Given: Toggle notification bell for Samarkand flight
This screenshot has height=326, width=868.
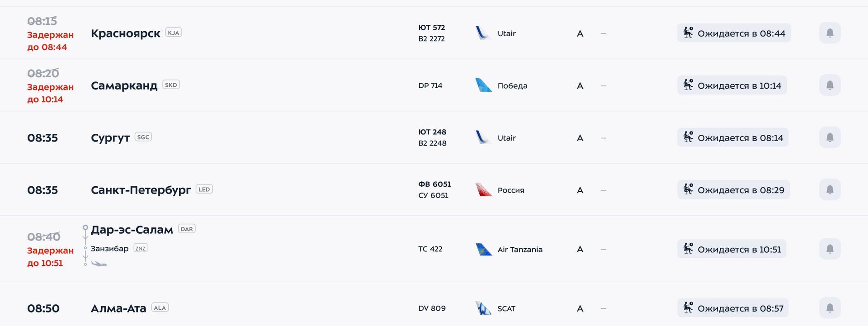Looking at the screenshot, I should pos(830,85).
